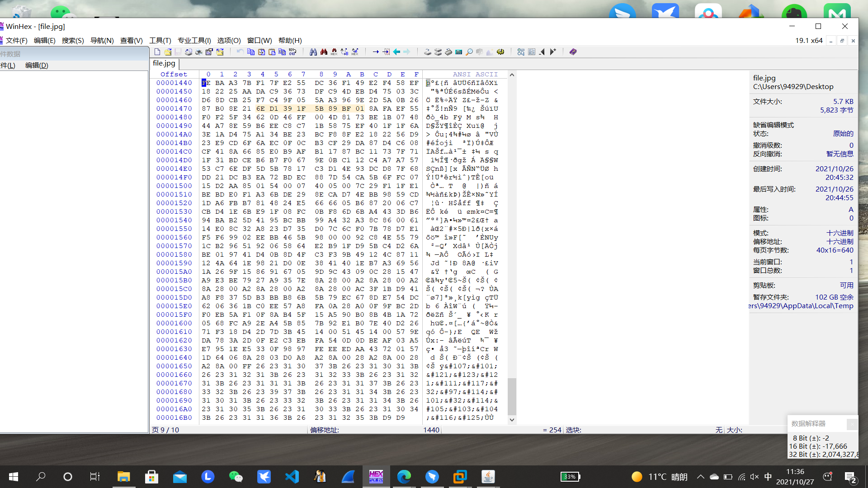Open the 搜索(S) menu

coord(73,40)
